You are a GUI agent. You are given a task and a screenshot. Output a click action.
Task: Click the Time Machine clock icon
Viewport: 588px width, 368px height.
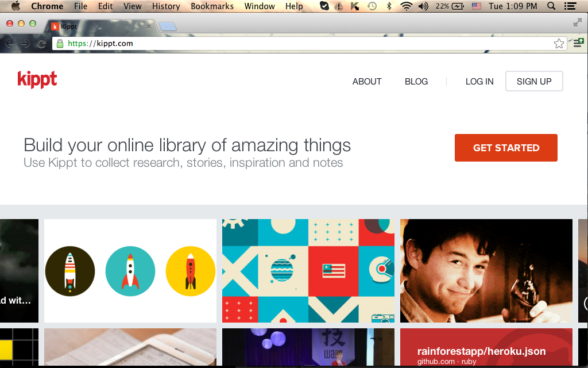click(x=372, y=6)
